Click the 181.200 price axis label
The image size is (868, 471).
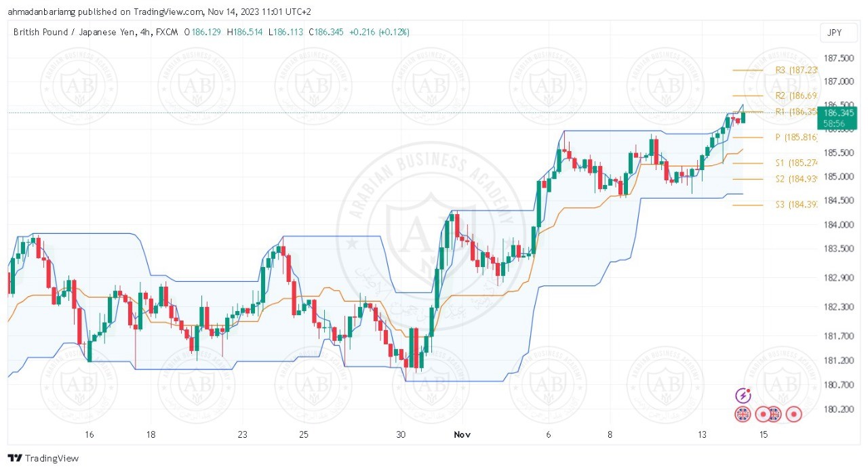840,361
